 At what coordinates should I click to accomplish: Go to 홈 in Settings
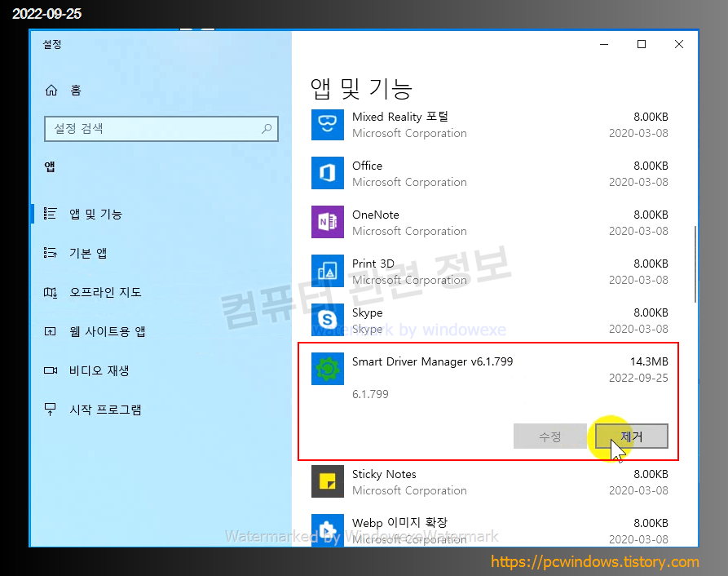[x=76, y=90]
